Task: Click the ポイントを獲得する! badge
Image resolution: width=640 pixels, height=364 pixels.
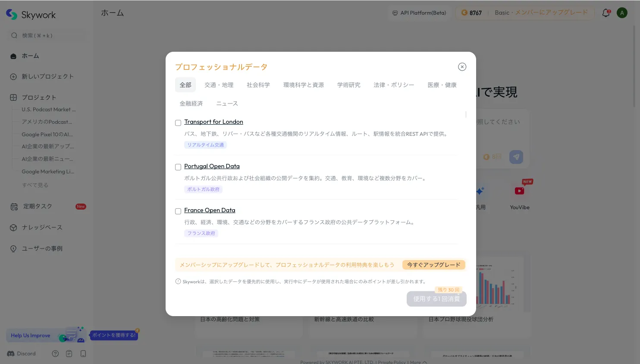Action: [114, 335]
